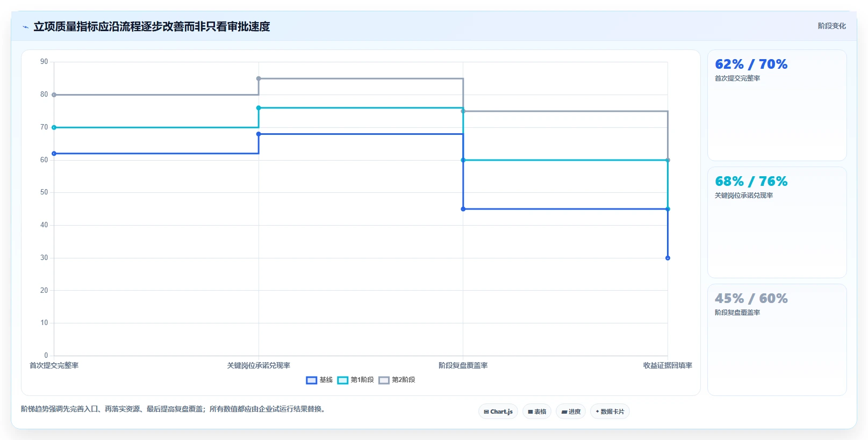Screen dimensions: 868x440
Task: Click the y-axis tick label 50
Action: tap(44, 192)
